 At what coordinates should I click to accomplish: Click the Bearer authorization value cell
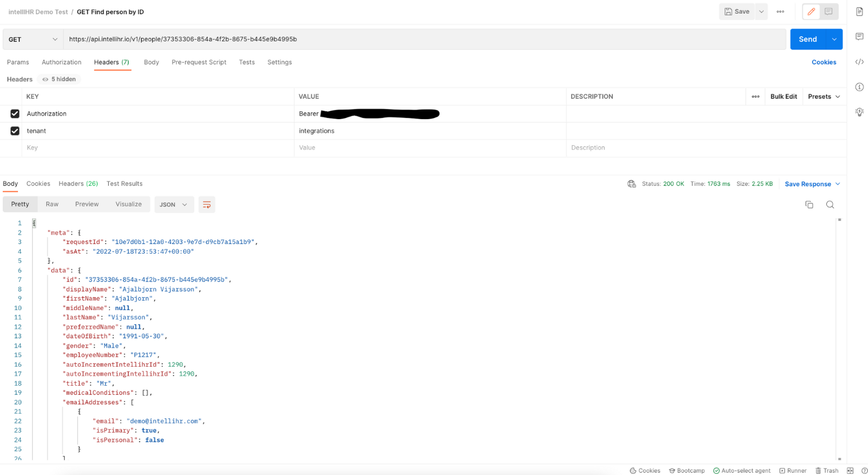click(430, 114)
